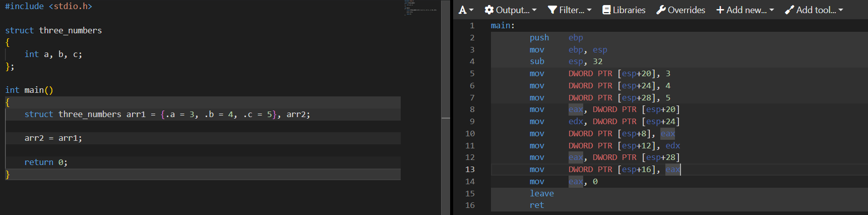Click the 'ret' instruction on line 16
This screenshot has width=868, height=215.
(x=536, y=205)
